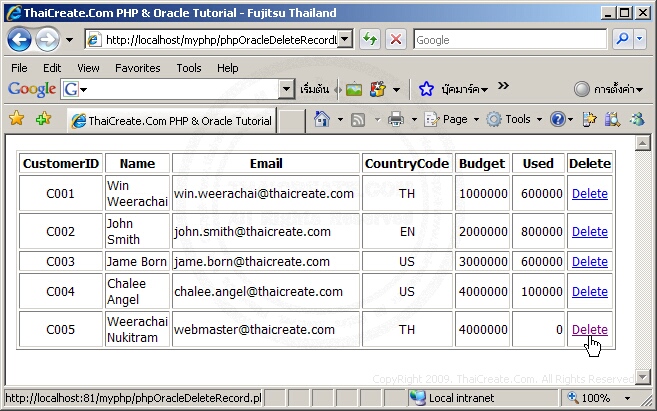Click the Google search input field
Image resolution: width=657 pixels, height=411 pixels.
[x=508, y=40]
